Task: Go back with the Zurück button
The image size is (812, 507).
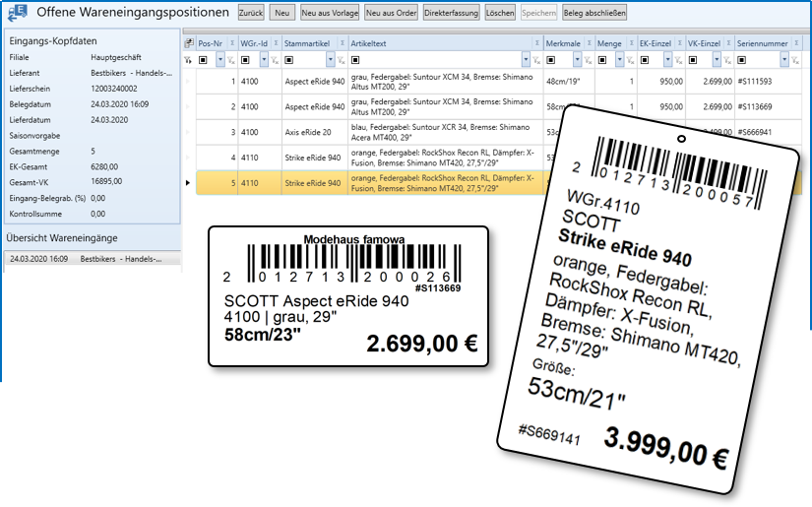Action: [x=251, y=13]
